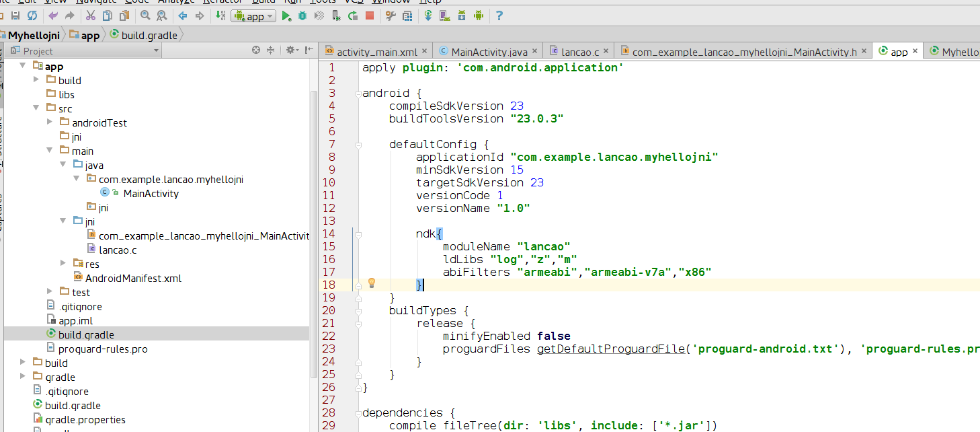Toggle code folding at the ndk line
980x432 pixels.
(x=359, y=236)
